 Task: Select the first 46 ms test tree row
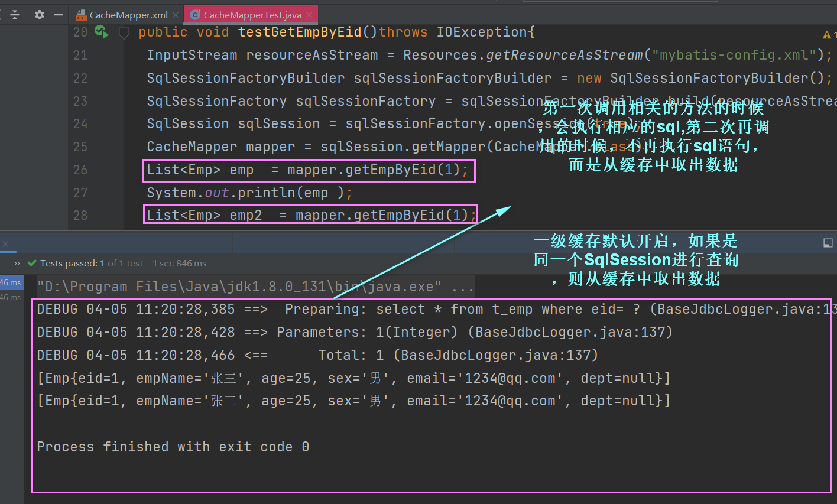tap(11, 283)
